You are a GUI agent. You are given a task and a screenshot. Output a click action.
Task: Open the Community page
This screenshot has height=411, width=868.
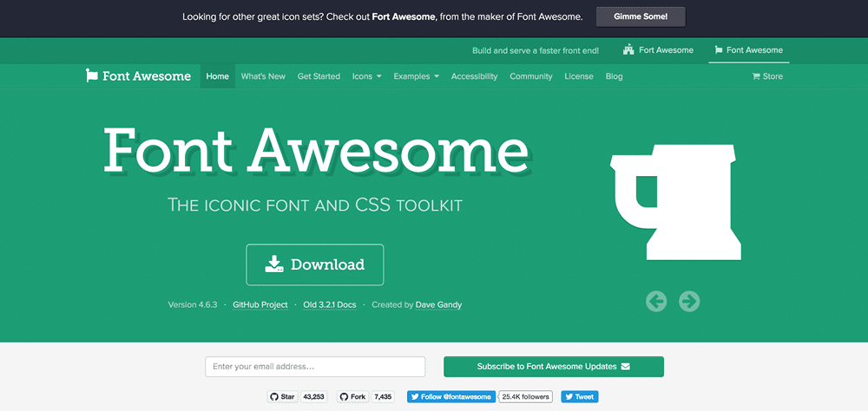(x=531, y=76)
